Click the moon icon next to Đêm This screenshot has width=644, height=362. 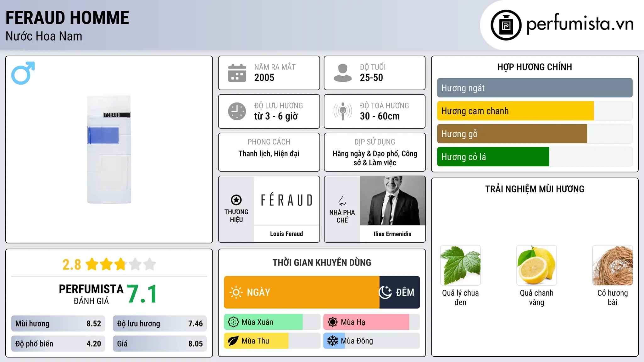(385, 292)
